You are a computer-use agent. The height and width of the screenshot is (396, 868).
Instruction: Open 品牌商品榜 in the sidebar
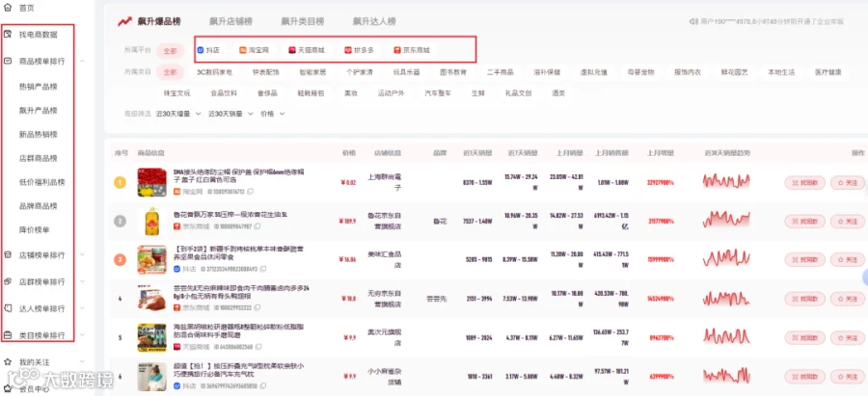click(x=39, y=206)
